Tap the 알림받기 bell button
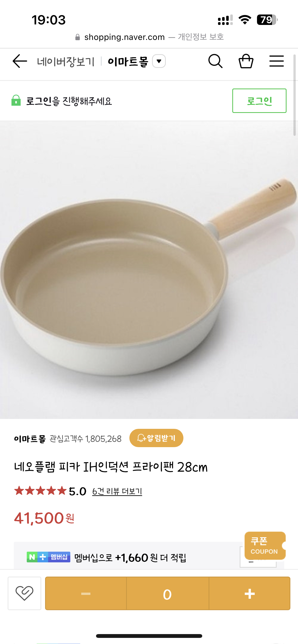The width and height of the screenshot is (298, 644). [156, 438]
